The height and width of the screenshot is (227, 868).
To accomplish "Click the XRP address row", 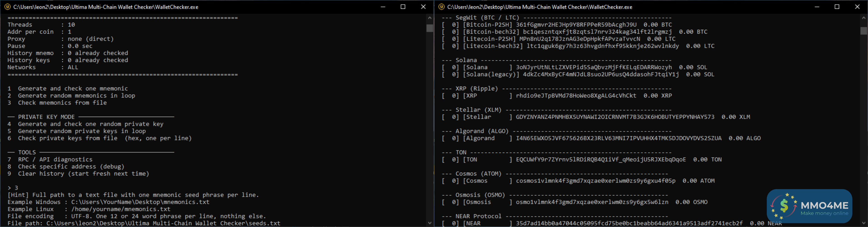I will (x=557, y=95).
